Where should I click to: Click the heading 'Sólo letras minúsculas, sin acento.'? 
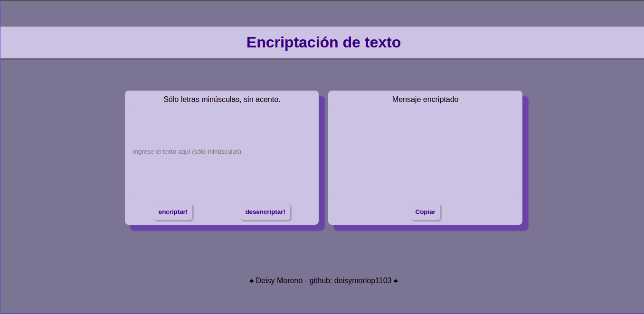pos(222,99)
